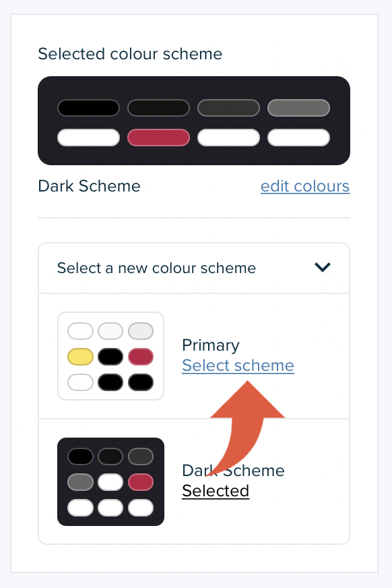Click the grey swatch in Dark Scheme thumbnail
392x588 pixels.
tap(80, 482)
